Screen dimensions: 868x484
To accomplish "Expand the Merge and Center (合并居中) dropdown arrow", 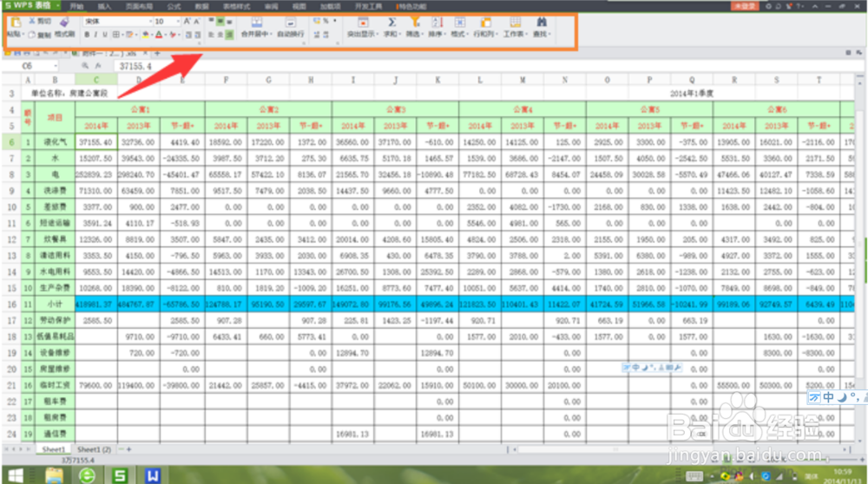I will tap(271, 35).
